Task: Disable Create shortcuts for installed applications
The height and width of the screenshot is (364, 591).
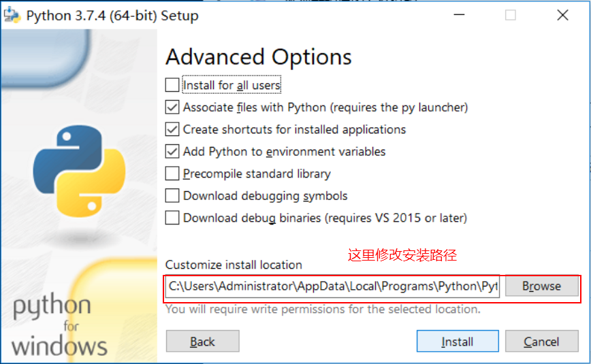Action: 173,129
